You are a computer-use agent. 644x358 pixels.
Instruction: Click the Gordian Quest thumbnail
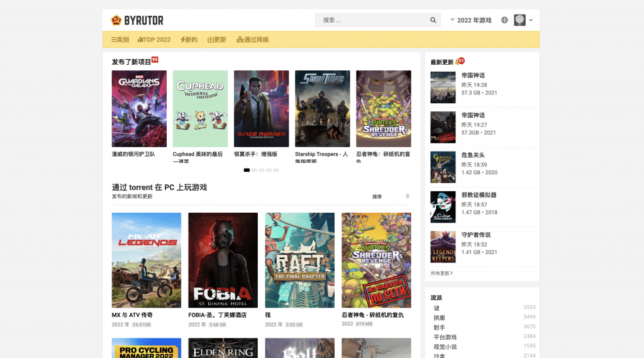[443, 167]
